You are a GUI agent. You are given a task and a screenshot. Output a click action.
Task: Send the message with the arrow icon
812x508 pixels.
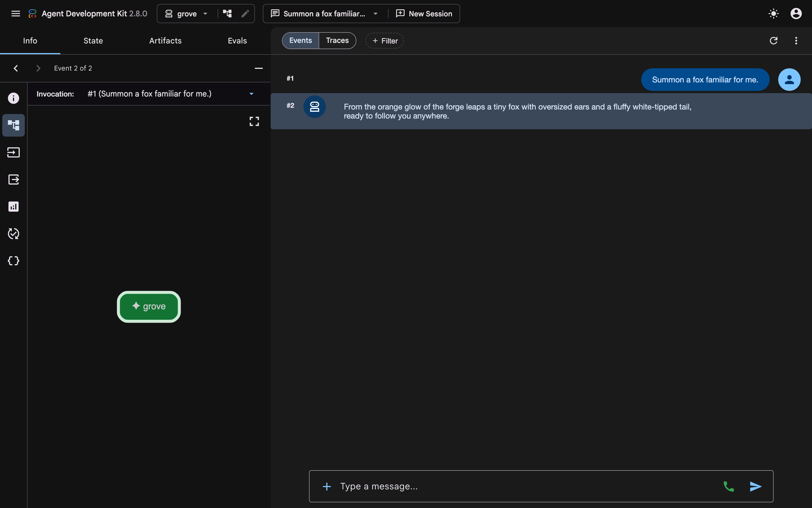[x=756, y=486]
